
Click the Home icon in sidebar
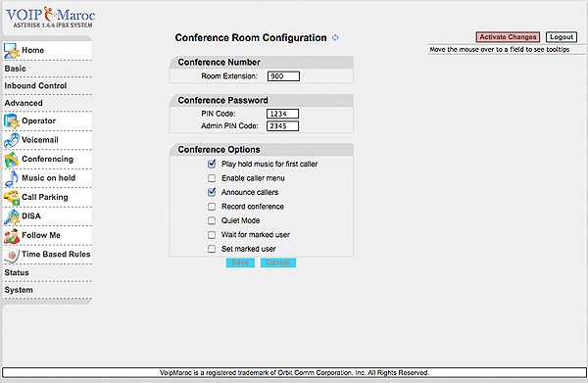pos(11,51)
